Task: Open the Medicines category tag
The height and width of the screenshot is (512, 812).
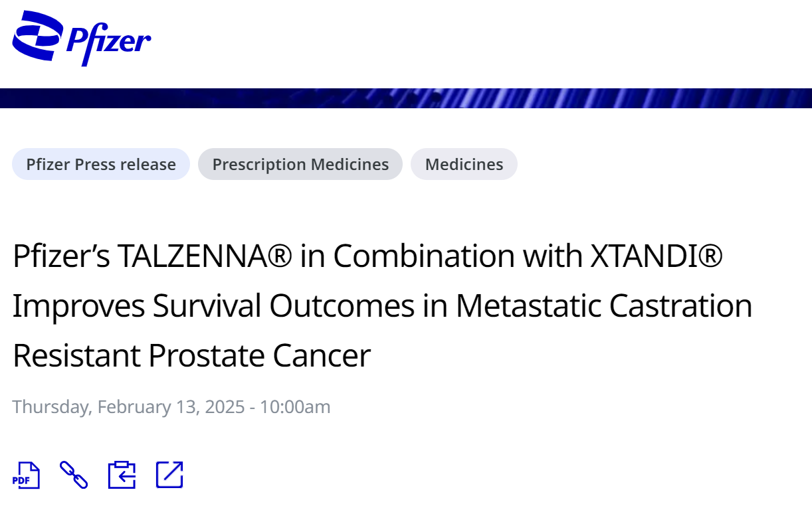Action: (464, 164)
